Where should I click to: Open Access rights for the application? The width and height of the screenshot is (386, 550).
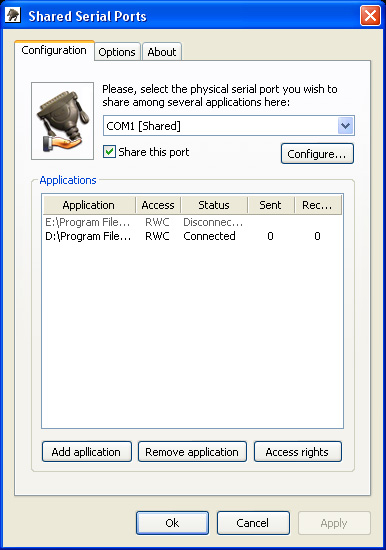[298, 452]
